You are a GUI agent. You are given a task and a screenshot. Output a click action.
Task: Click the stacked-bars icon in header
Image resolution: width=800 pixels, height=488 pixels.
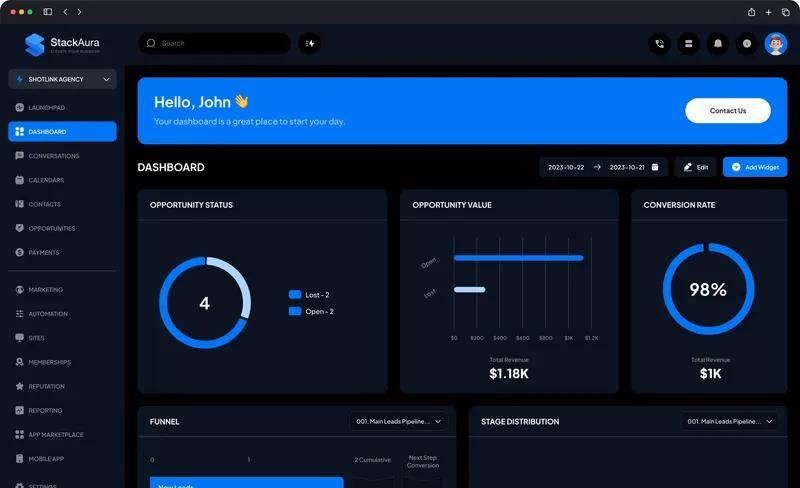click(688, 44)
